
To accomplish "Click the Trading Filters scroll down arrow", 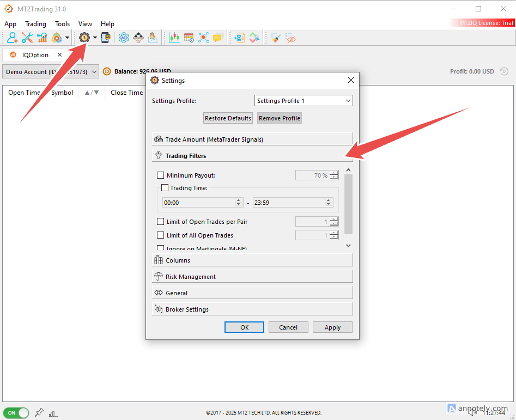I will click(349, 245).
